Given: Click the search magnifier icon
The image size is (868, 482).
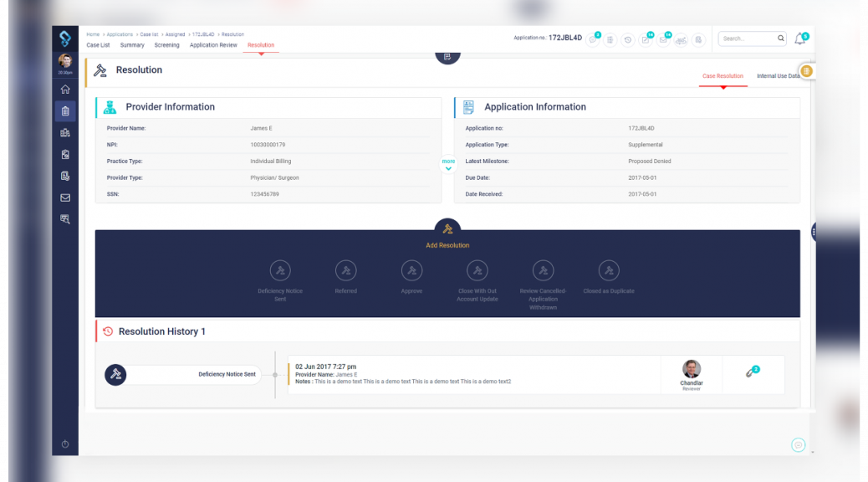Looking at the screenshot, I should click(x=780, y=38).
